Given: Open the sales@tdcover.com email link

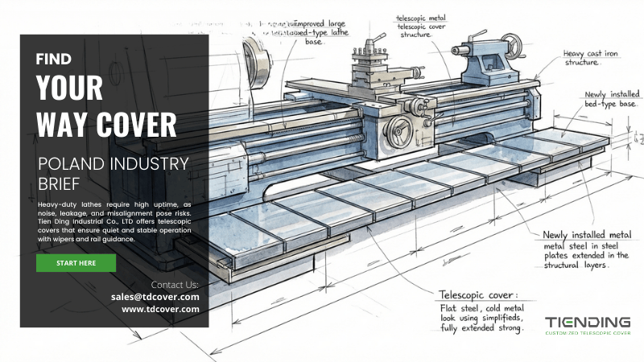Looking at the screenshot, I should [x=155, y=296].
